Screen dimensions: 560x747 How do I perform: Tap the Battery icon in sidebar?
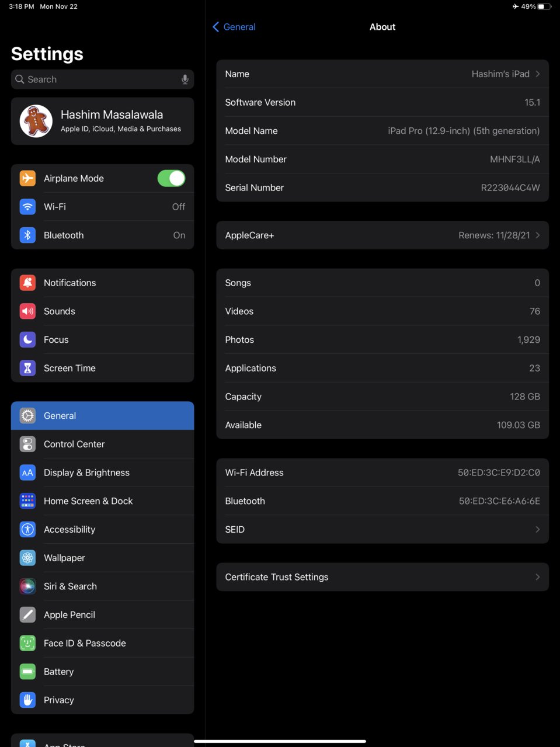pos(27,672)
